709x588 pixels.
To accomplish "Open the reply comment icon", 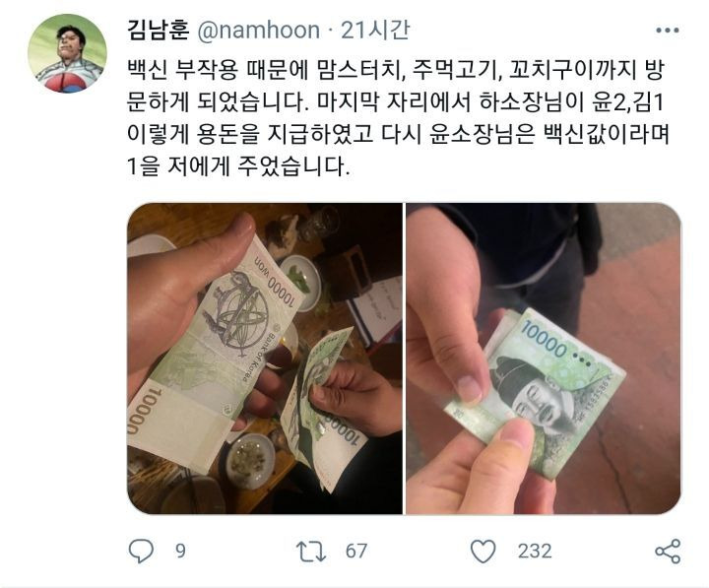I will point(141,551).
